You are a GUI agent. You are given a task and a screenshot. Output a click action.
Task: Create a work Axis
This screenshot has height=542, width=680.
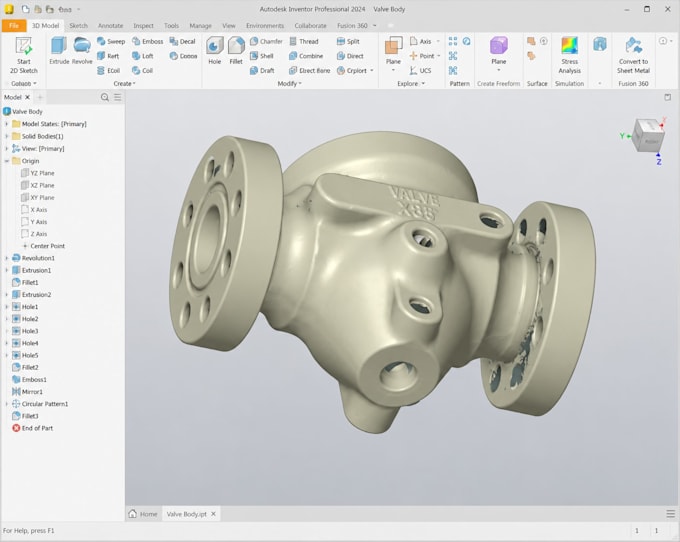click(421, 41)
